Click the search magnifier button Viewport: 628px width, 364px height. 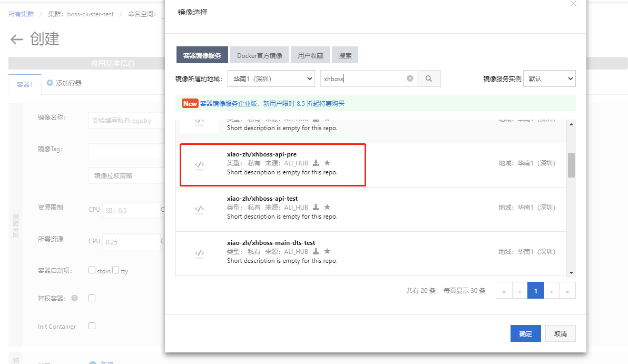(428, 78)
